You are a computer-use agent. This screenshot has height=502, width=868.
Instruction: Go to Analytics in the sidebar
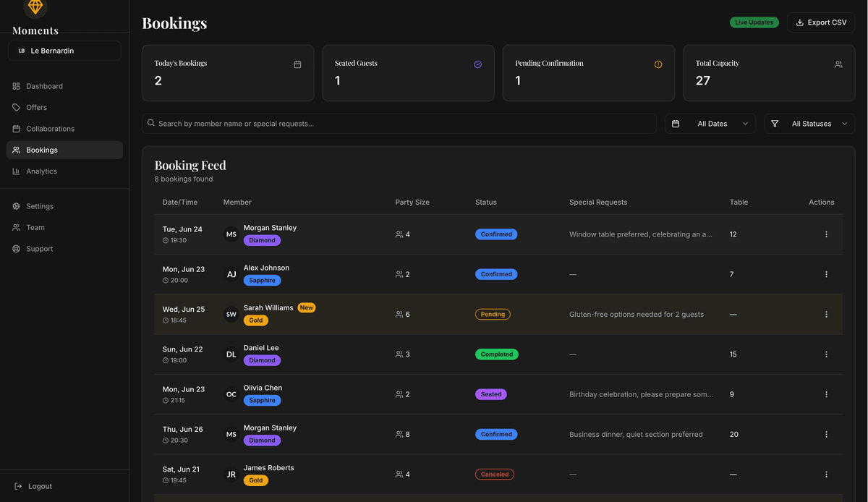coord(41,171)
